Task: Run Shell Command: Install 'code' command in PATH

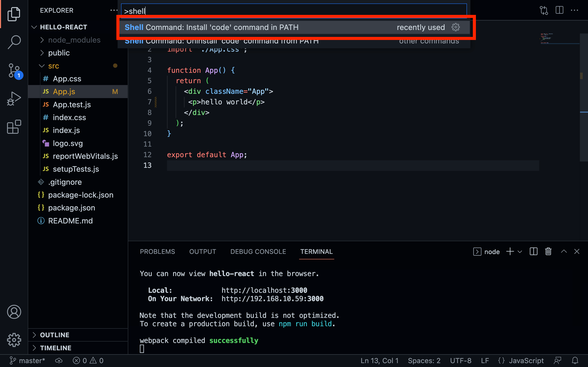Action: pyautogui.click(x=243, y=27)
